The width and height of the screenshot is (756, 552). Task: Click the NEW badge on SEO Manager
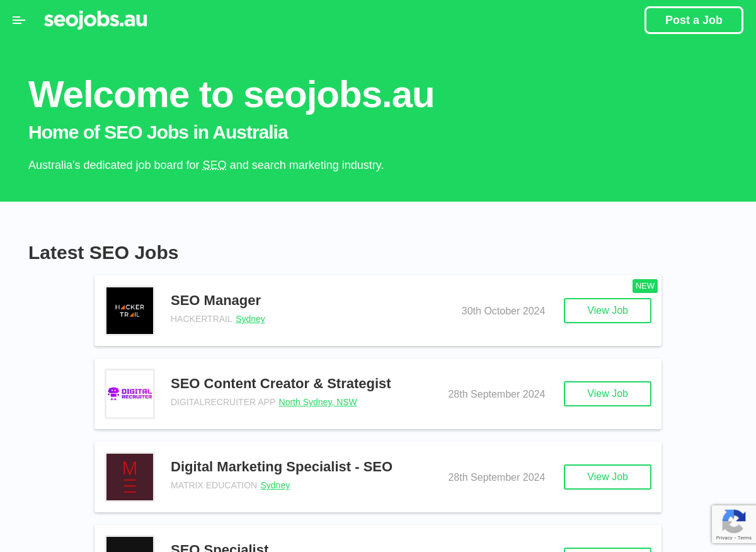coord(645,286)
